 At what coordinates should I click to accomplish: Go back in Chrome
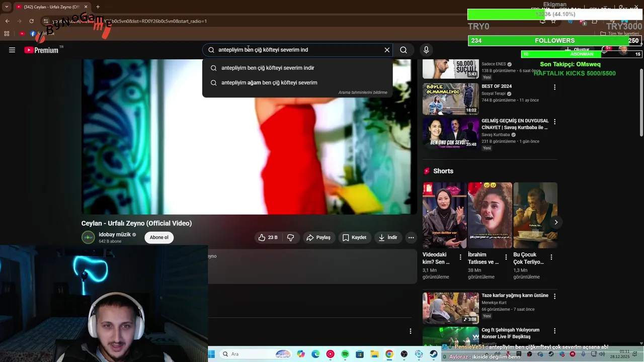click(x=7, y=21)
